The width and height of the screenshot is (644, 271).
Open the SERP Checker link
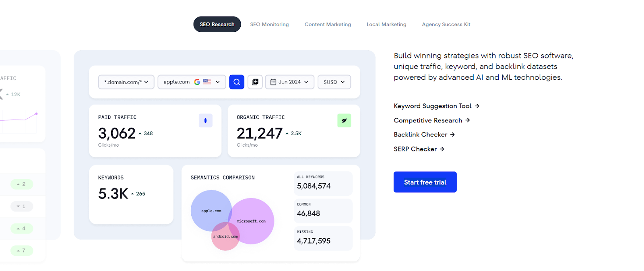[x=419, y=149]
